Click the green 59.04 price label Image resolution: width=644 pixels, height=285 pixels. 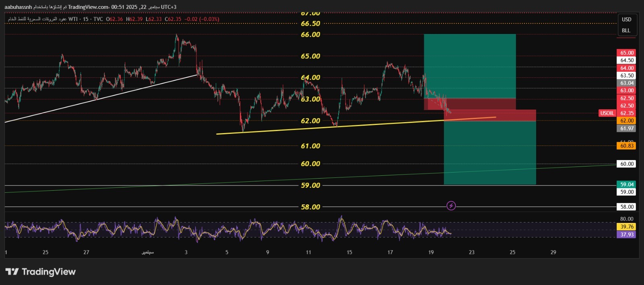pos(626,185)
